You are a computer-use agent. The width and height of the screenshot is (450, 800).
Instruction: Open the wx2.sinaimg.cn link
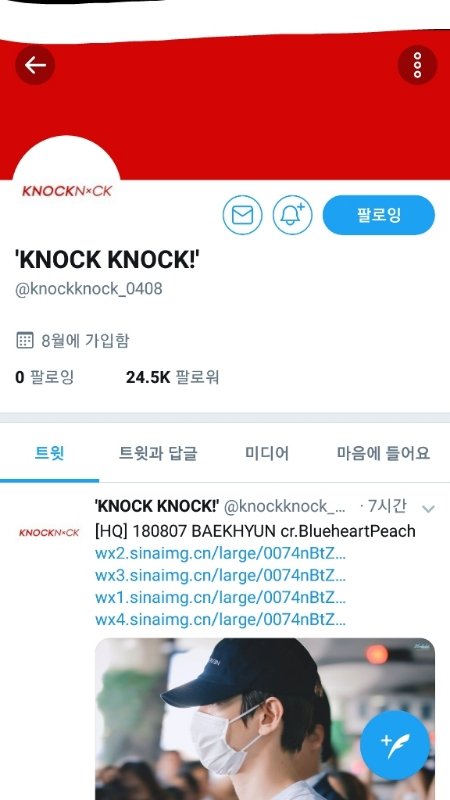point(220,554)
